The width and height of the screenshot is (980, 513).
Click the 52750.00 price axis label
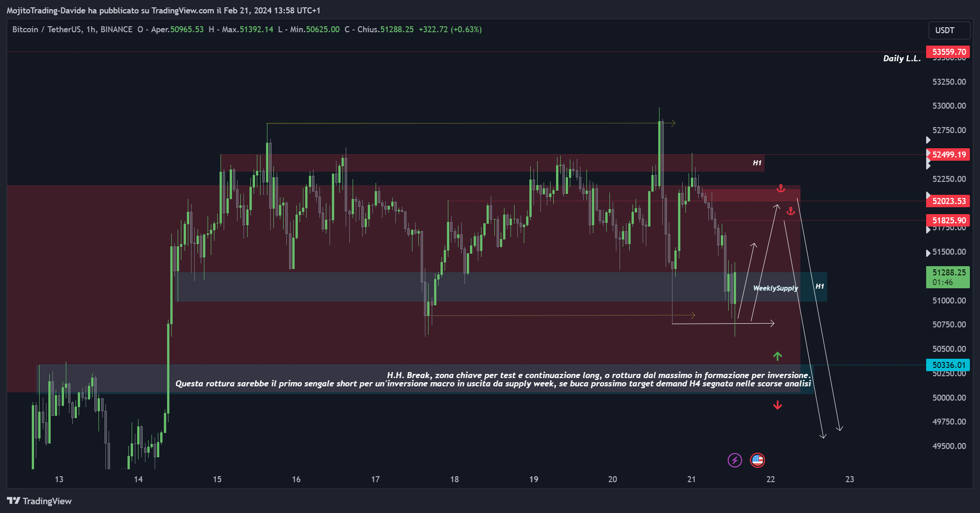(949, 130)
